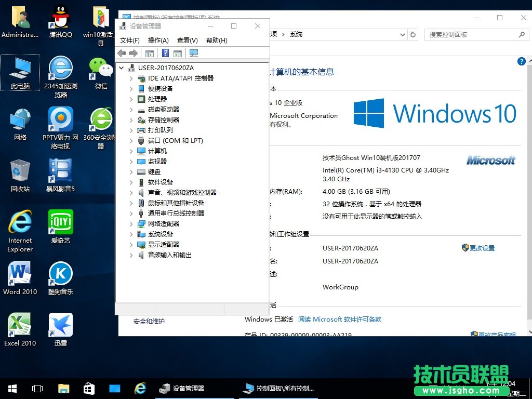Click the help question mark in Control Panel window

click(x=521, y=61)
